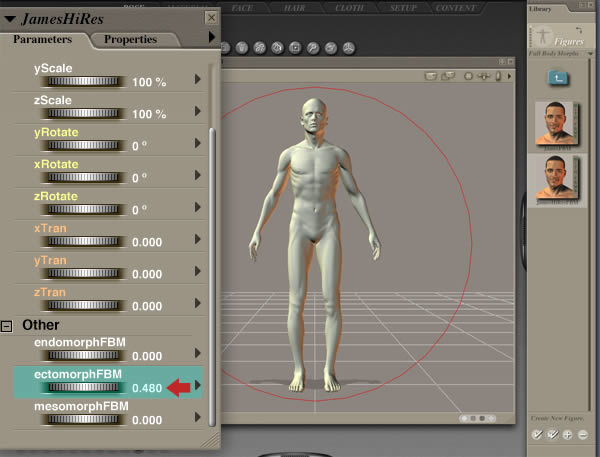The width and height of the screenshot is (600, 457).
Task: Open the yTran parameter arrow menu
Action: [x=197, y=271]
